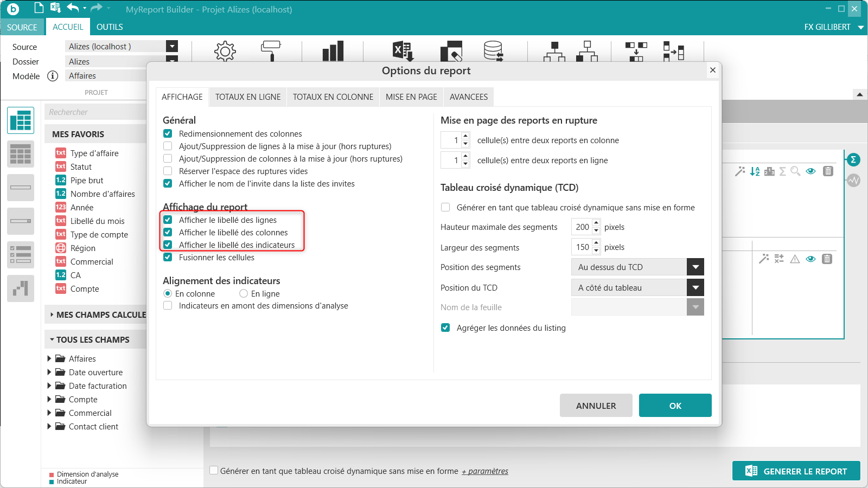Open the bar chart icon in ribbon
This screenshot has height=488, width=868.
click(x=333, y=51)
